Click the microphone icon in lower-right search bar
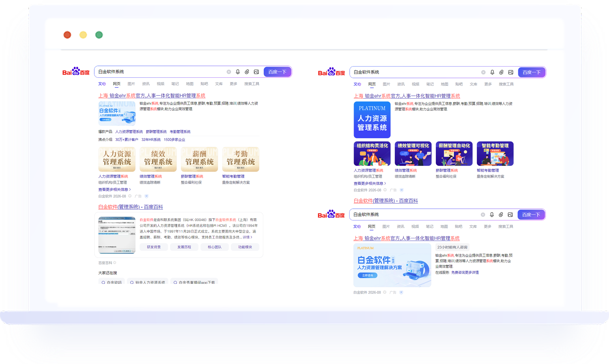Viewport: 609px width, 364px height. point(492,215)
